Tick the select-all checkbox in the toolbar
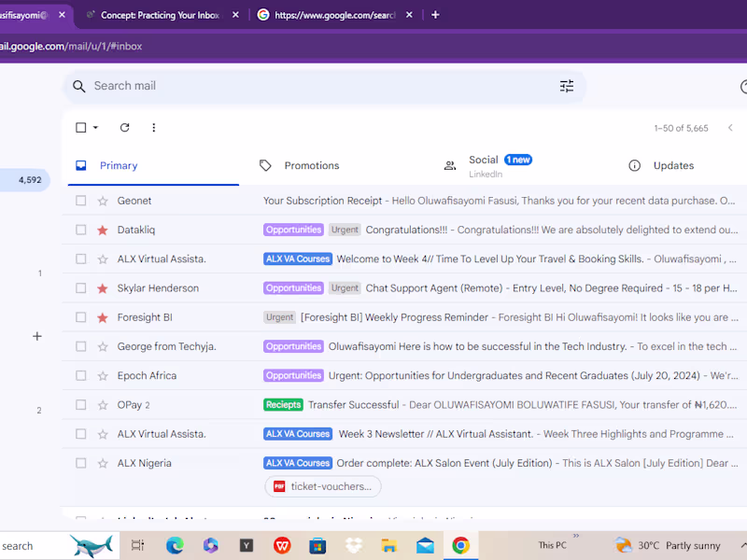The width and height of the screenshot is (747, 560). pyautogui.click(x=81, y=128)
